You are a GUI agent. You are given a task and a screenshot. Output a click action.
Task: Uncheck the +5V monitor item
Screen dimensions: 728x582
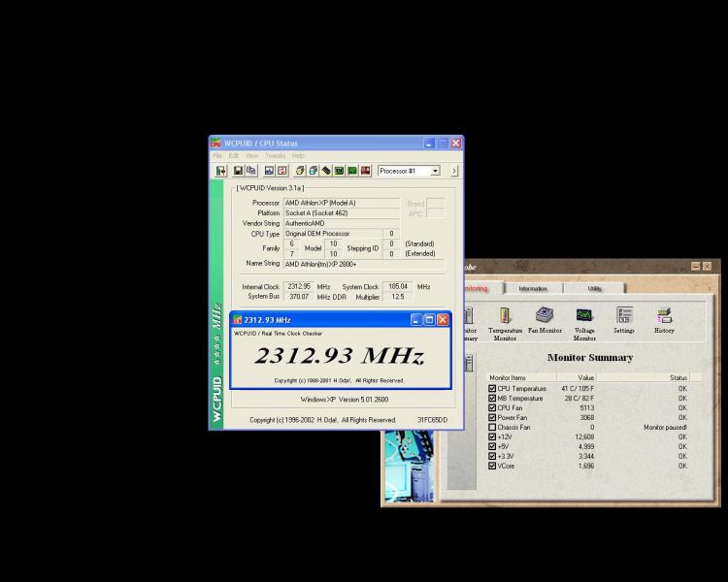coord(492,446)
